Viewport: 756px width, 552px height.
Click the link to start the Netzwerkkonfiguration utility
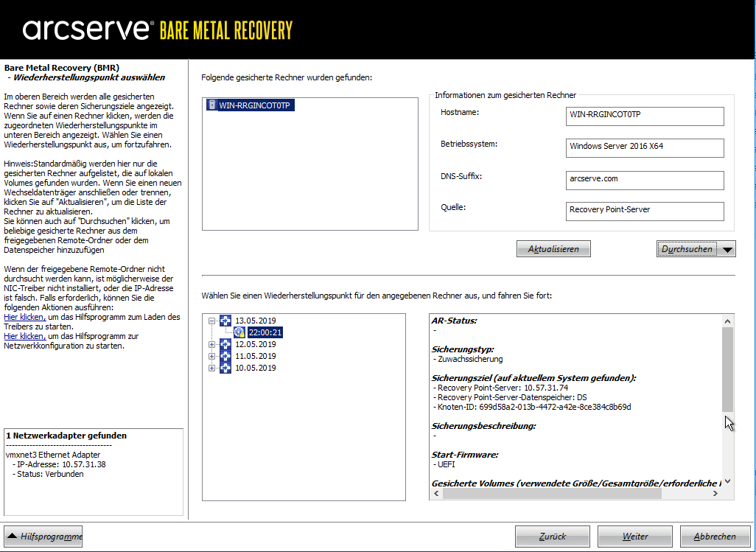24,336
